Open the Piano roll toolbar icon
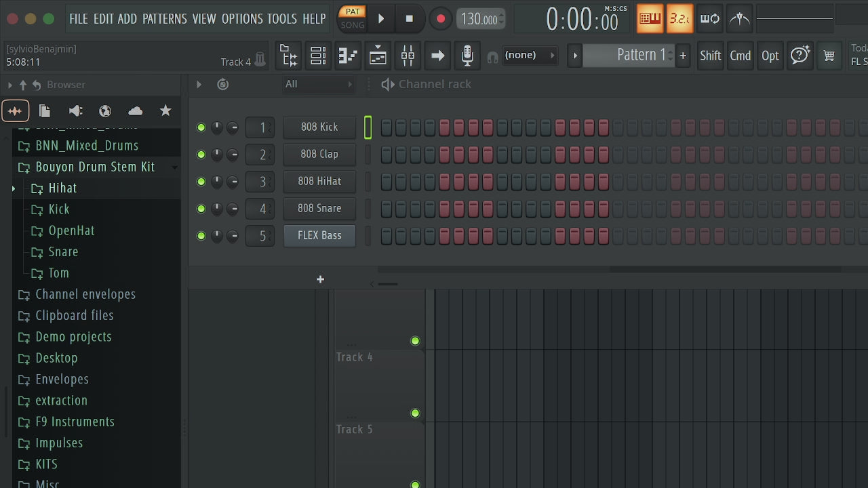This screenshot has width=868, height=488. coord(348,56)
